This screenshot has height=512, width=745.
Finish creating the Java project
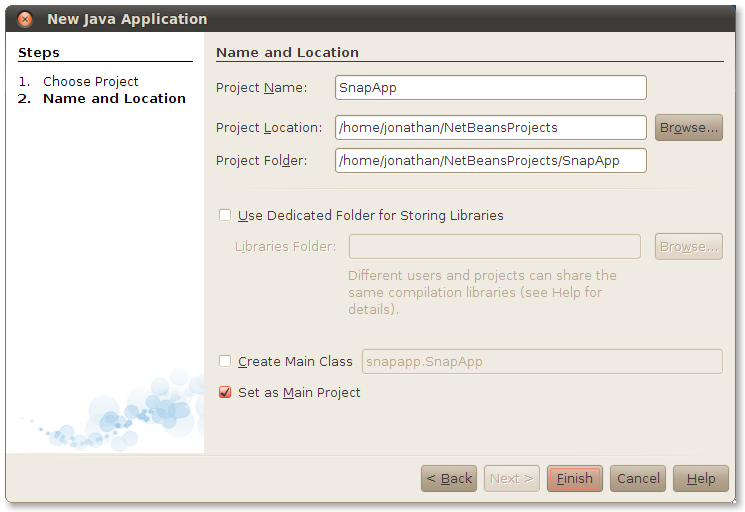574,479
